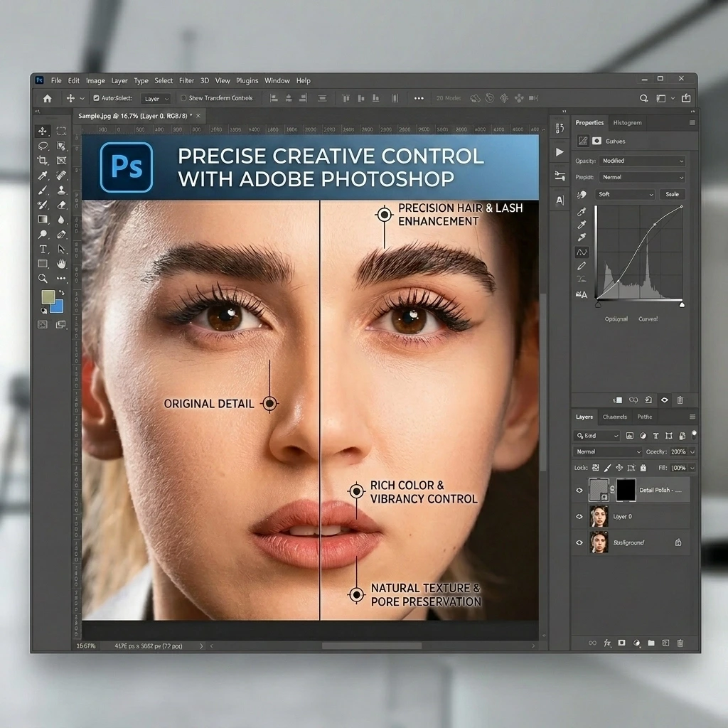Image resolution: width=728 pixels, height=728 pixels.
Task: Switch to the Paths tab
Action: (x=644, y=417)
